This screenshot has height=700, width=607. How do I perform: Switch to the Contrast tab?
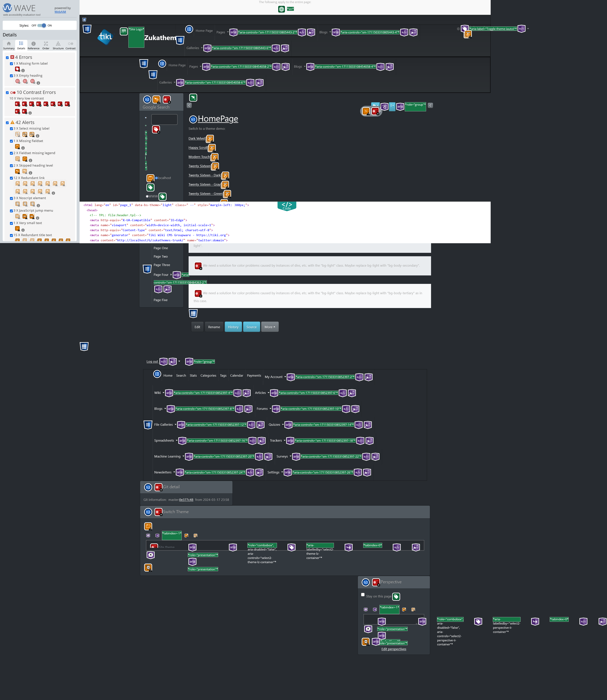(71, 45)
